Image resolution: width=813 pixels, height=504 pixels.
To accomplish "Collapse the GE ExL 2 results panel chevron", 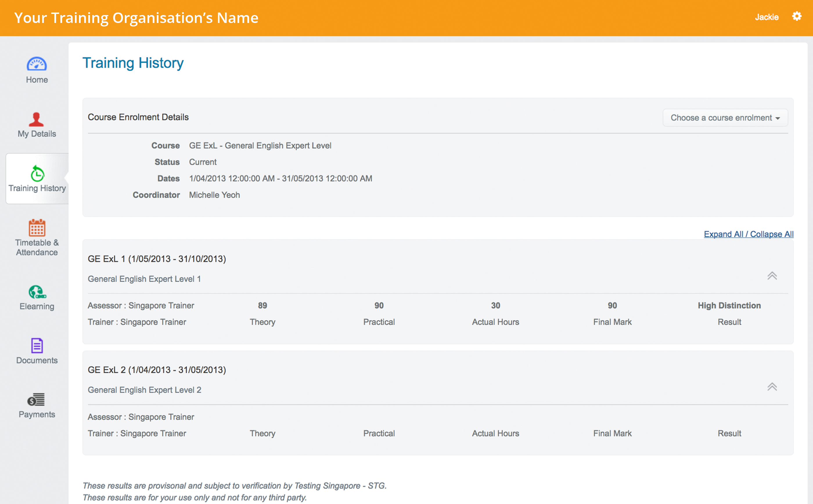I will (x=772, y=387).
